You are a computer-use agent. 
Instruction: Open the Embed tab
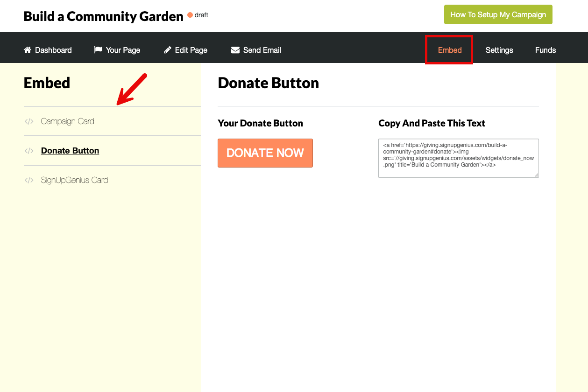450,50
